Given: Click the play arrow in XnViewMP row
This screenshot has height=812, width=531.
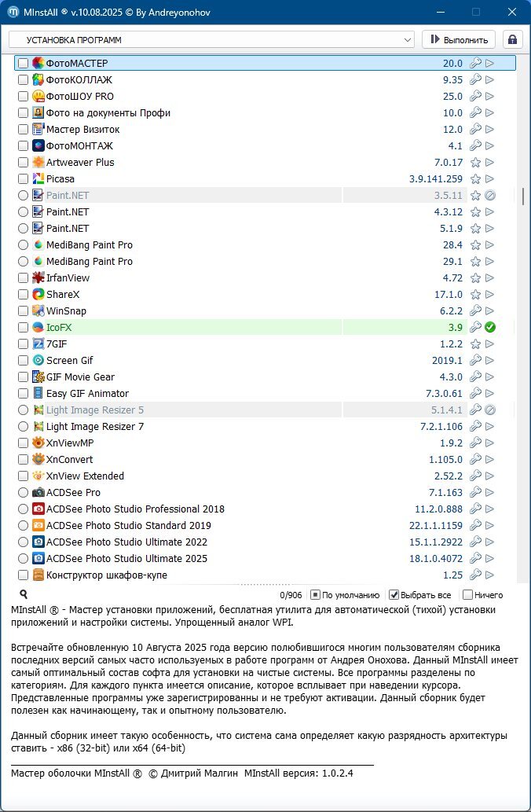Looking at the screenshot, I should click(490, 443).
